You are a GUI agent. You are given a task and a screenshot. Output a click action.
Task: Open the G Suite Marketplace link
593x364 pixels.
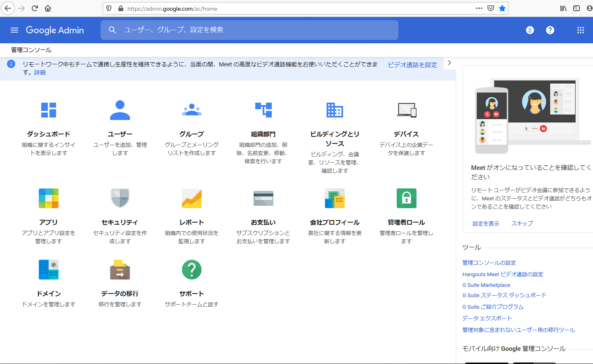[x=486, y=285]
